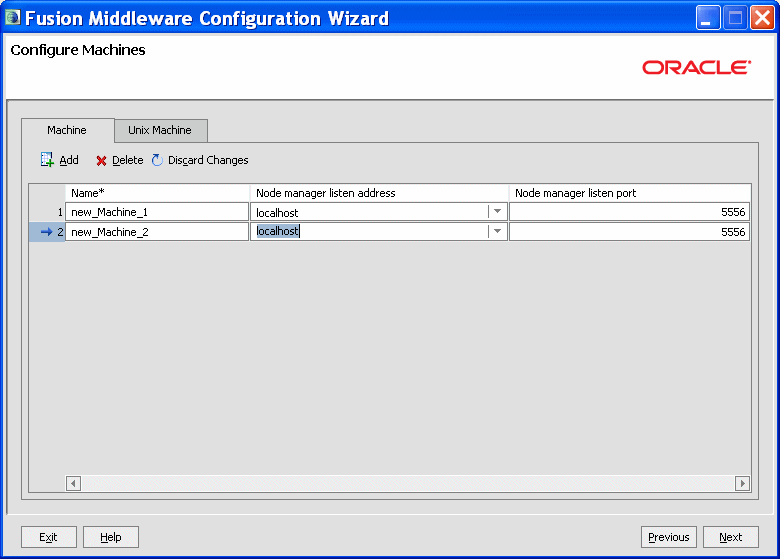Click listen port 5556 for new_Machine_1
This screenshot has width=780, height=559.
[629, 212]
